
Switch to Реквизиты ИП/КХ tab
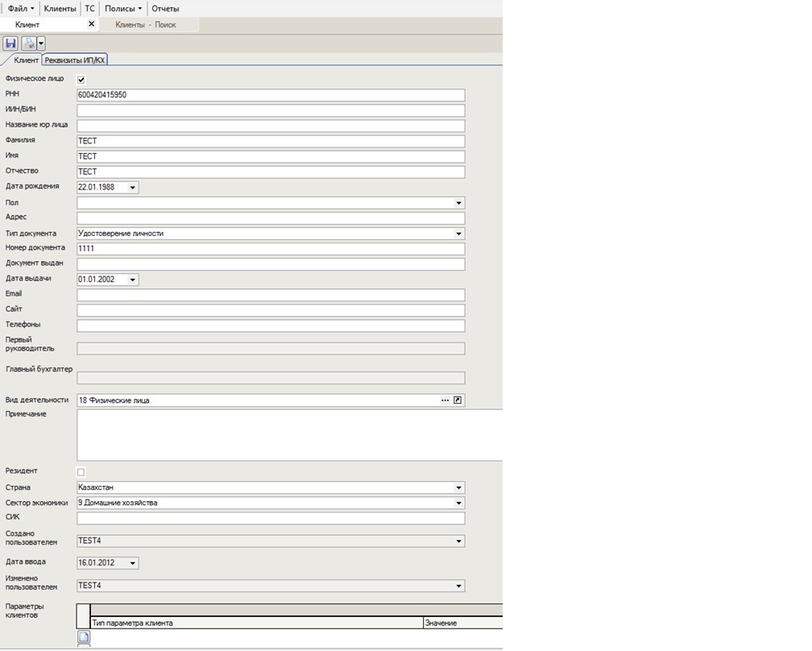[x=76, y=60]
